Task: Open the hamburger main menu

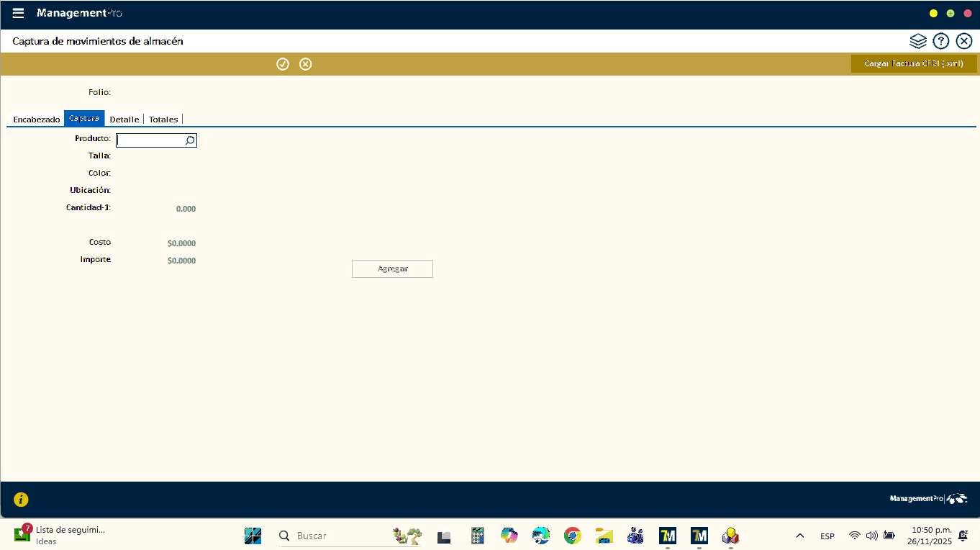Action: coord(19,13)
